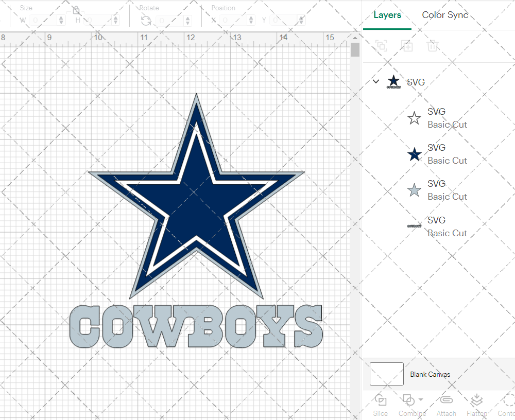Select the Layers tab
Image resolution: width=515 pixels, height=420 pixels.
(x=387, y=15)
